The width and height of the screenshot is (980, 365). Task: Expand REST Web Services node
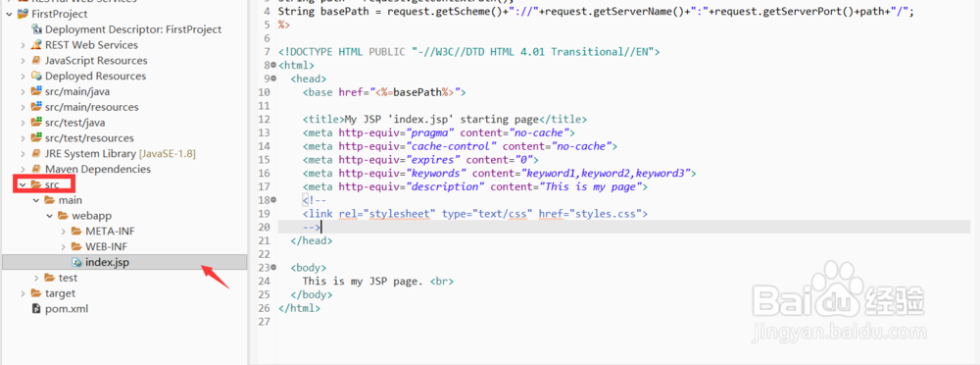click(x=24, y=45)
